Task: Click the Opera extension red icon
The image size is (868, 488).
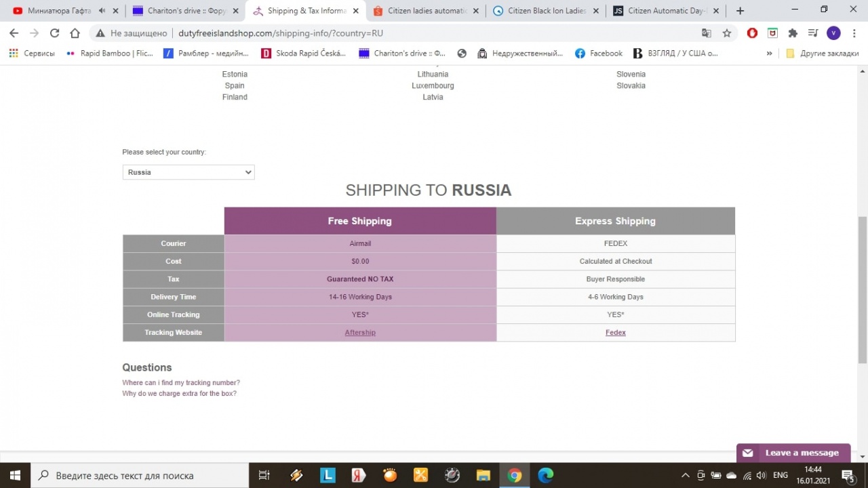Action: pyautogui.click(x=752, y=33)
